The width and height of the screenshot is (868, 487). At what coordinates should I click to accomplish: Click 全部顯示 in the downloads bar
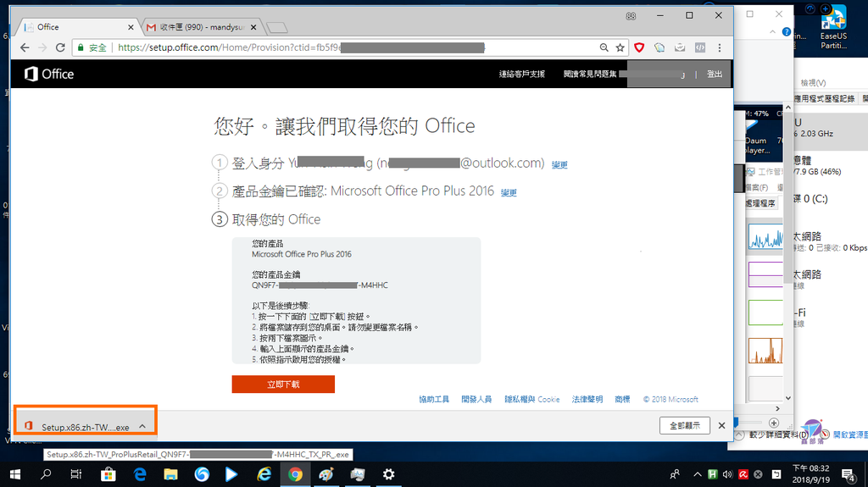click(685, 425)
